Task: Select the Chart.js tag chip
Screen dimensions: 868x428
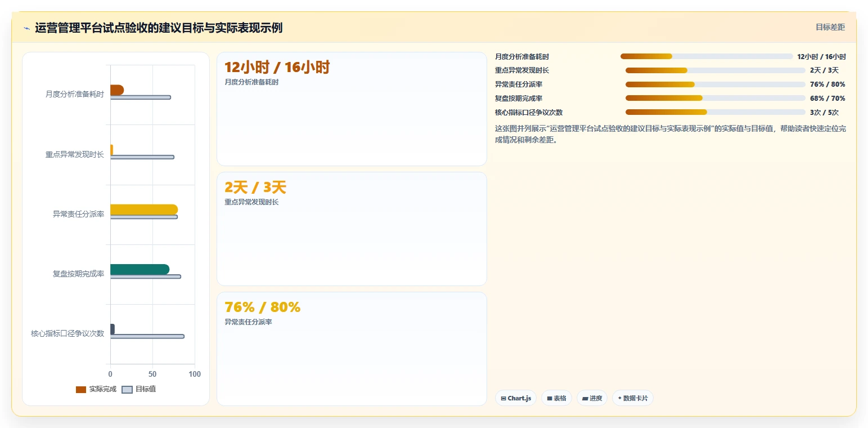Action: 516,398
